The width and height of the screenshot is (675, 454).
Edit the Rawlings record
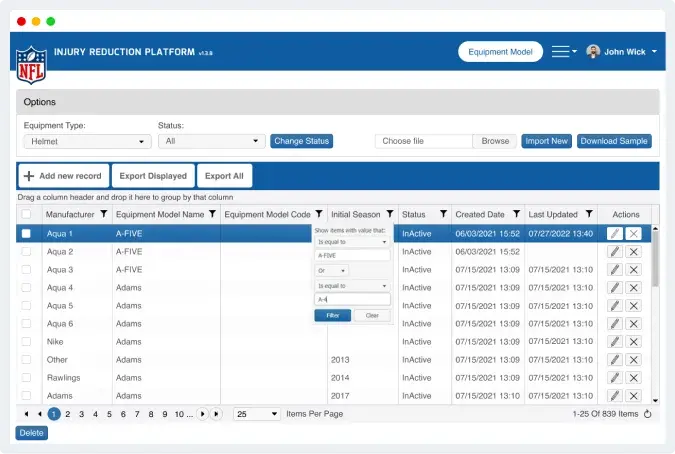click(x=615, y=378)
